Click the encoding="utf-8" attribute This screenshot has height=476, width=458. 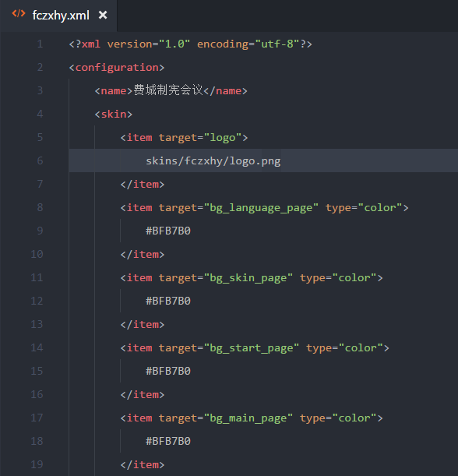pos(248,44)
